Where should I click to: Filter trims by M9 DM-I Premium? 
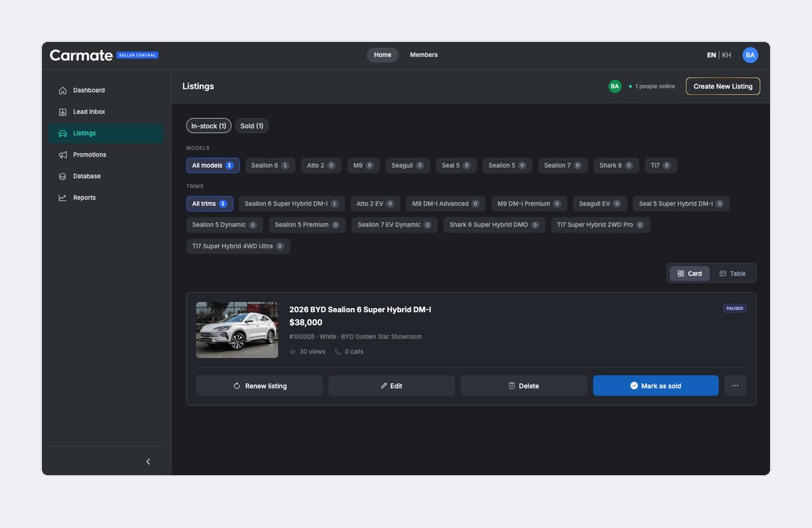click(x=529, y=204)
